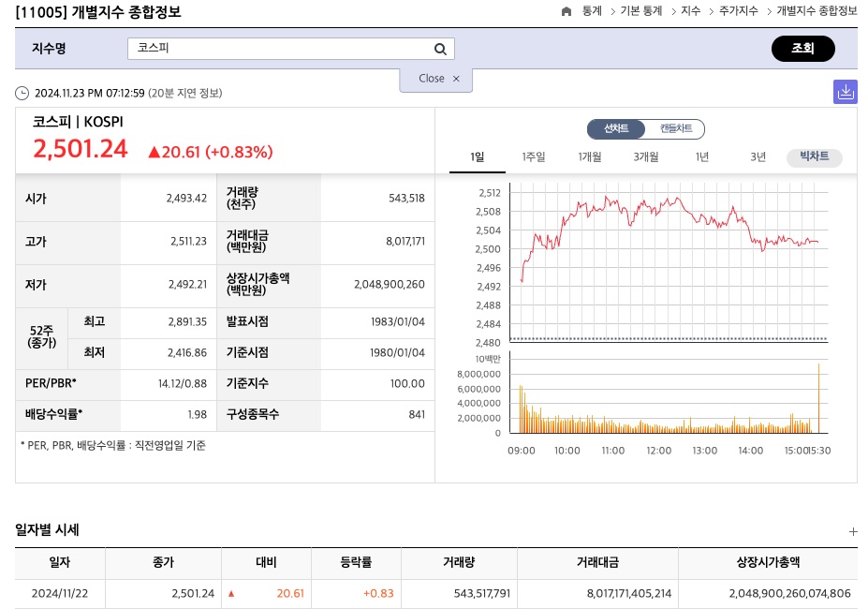The image size is (868, 609).
Task: Click the 거래대금 column header
Action: (x=597, y=562)
